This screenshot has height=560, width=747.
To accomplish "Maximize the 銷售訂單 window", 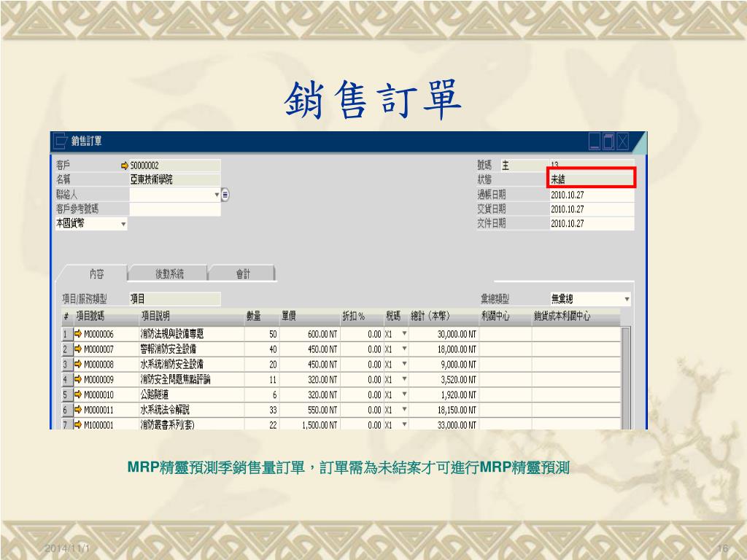I will [x=608, y=141].
